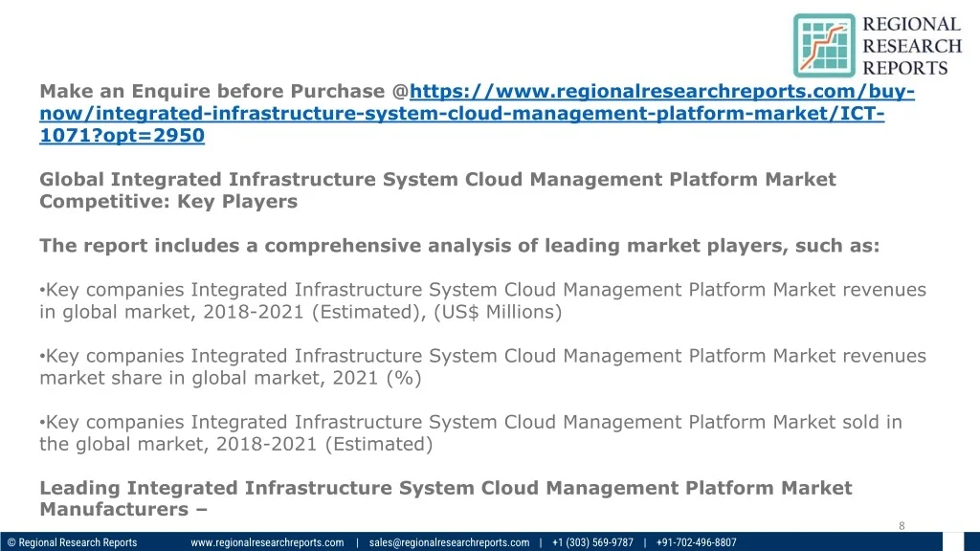Screen dimensions: 980x551
Task: Click the Regional Research Reports logo icon
Action: [x=824, y=46]
